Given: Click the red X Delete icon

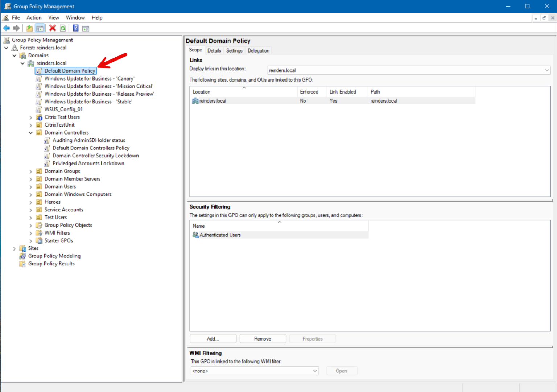Looking at the screenshot, I should point(52,28).
